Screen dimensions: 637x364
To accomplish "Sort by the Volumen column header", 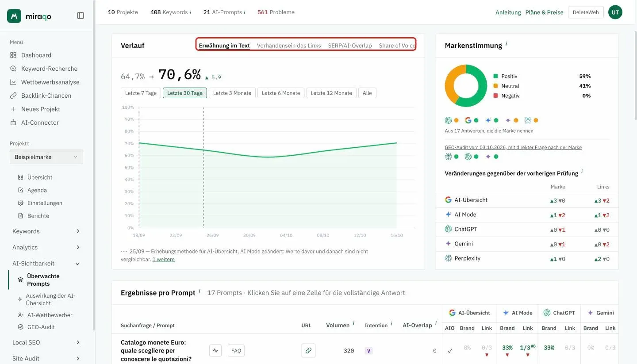I will point(338,325).
